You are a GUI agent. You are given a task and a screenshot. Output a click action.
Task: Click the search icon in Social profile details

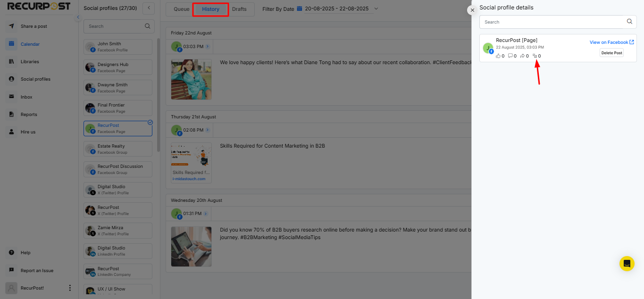click(629, 22)
